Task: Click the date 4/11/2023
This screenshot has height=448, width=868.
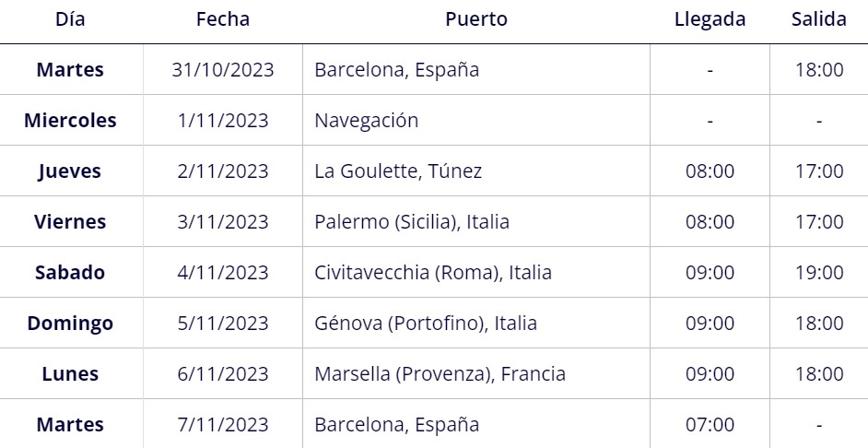Action: pos(223,273)
